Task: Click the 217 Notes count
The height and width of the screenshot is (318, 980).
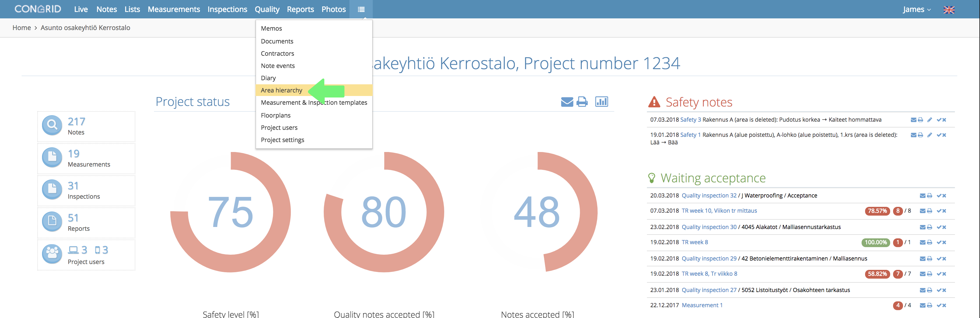Action: [76, 122]
